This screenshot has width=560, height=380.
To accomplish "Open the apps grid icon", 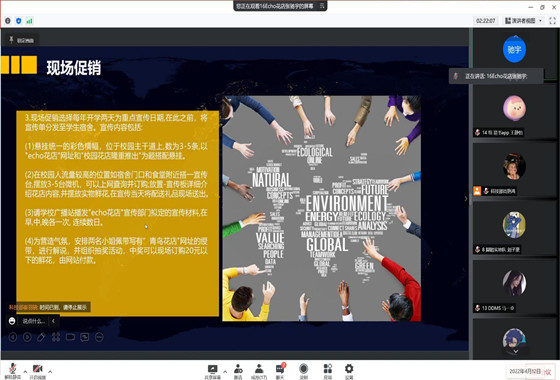I will (328, 371).
